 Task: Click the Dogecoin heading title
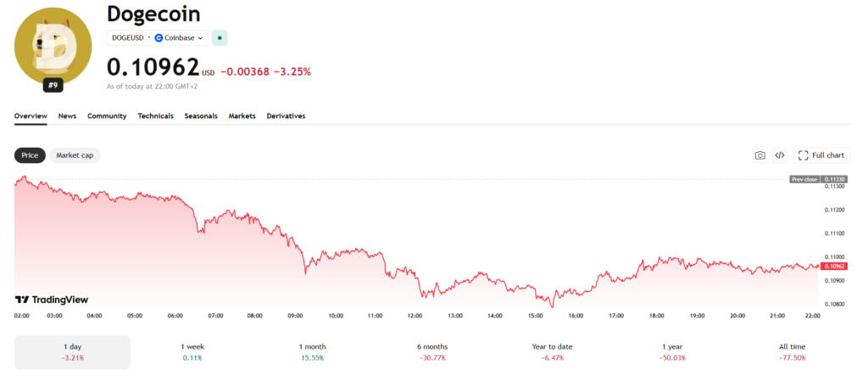(153, 14)
